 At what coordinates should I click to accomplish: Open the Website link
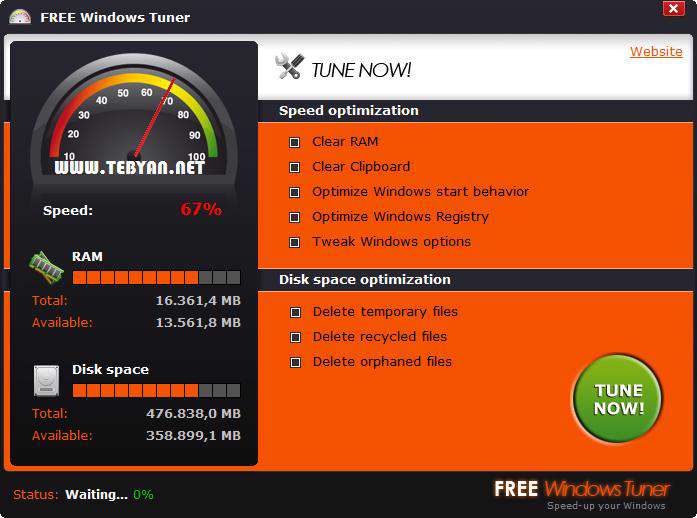(656, 52)
